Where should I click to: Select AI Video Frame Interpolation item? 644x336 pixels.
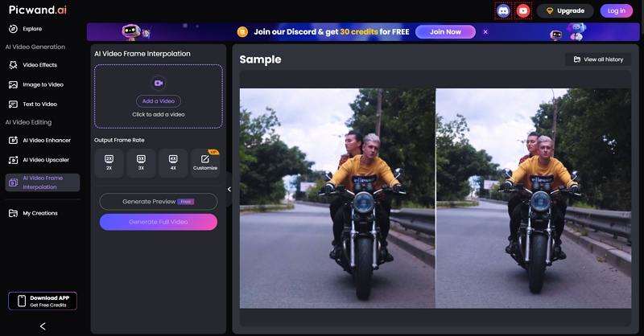click(43, 182)
